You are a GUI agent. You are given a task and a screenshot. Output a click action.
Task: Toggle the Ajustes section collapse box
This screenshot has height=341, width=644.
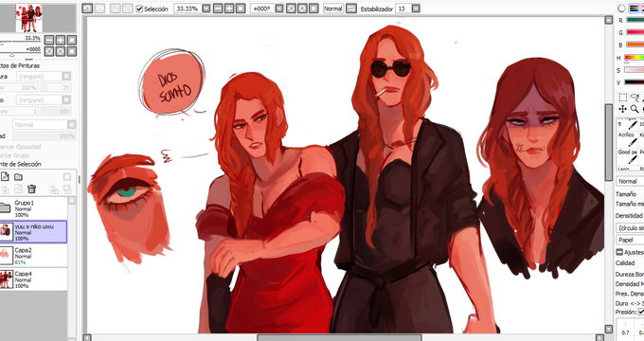[619, 252]
